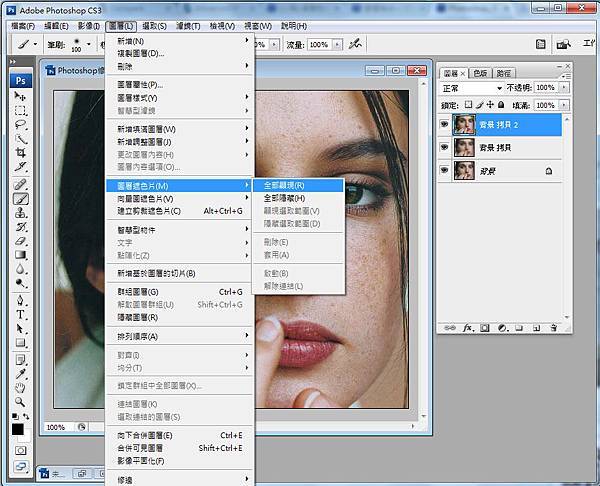Select the Hand tool

point(20,388)
